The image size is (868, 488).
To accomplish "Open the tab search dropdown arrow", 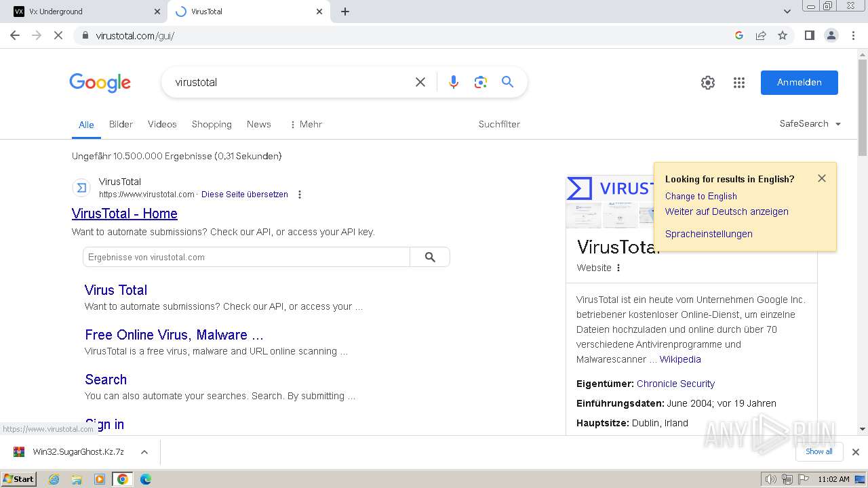I will [787, 12].
